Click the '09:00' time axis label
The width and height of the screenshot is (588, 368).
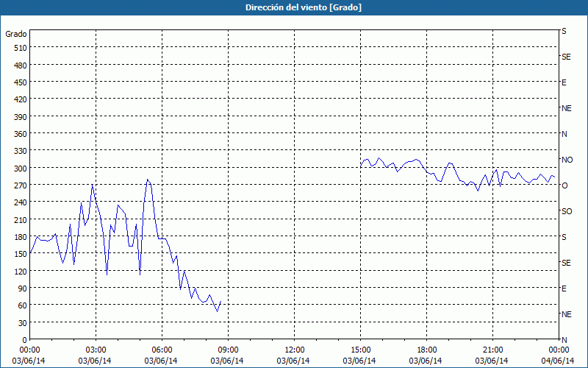coord(228,350)
